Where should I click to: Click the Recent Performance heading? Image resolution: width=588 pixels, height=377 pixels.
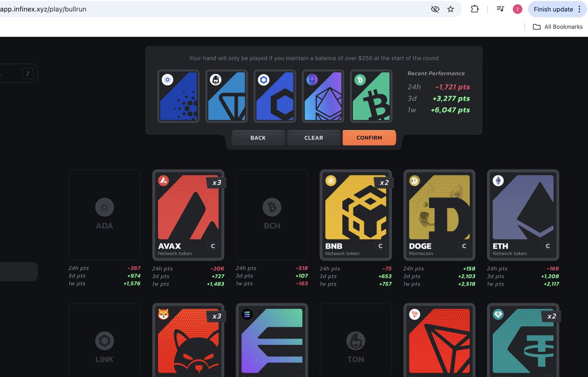coord(436,73)
